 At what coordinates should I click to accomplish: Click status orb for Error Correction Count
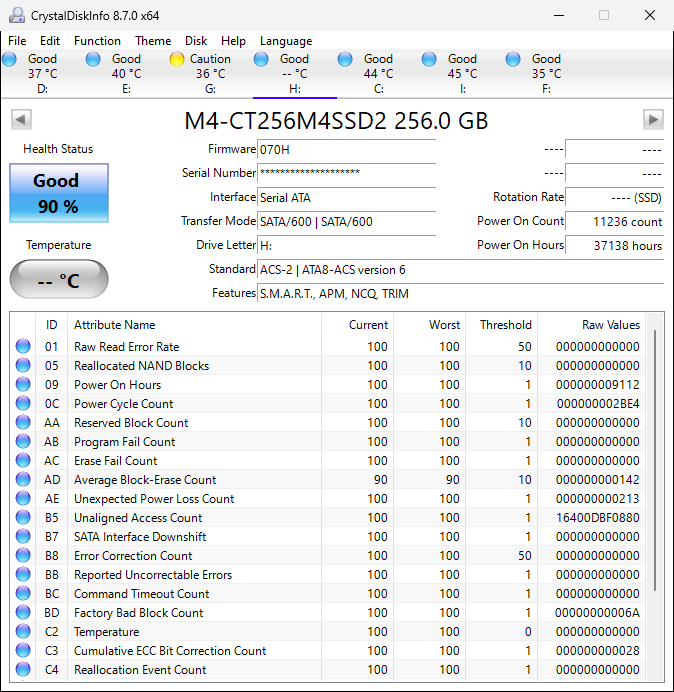(x=23, y=555)
